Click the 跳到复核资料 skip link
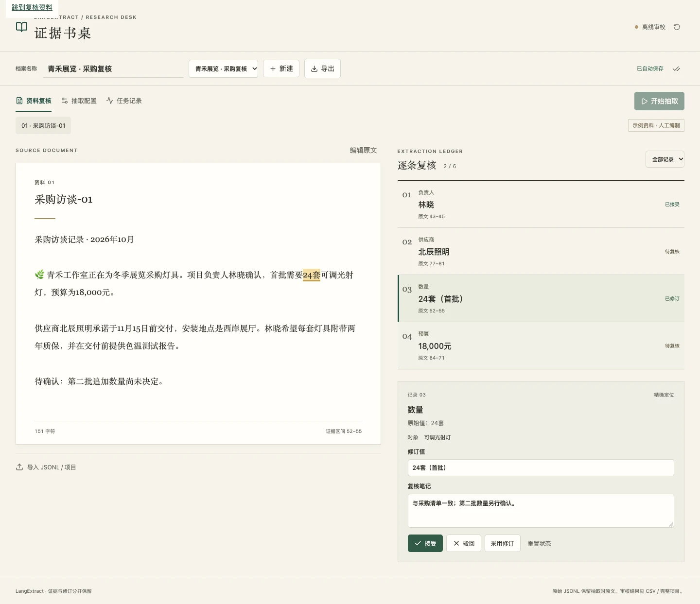The height and width of the screenshot is (604, 700). [32, 7]
